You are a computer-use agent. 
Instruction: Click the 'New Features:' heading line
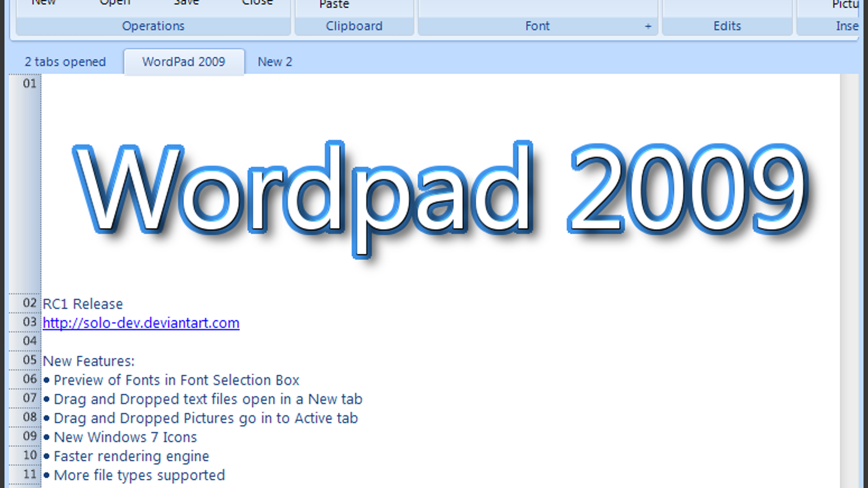(x=89, y=361)
